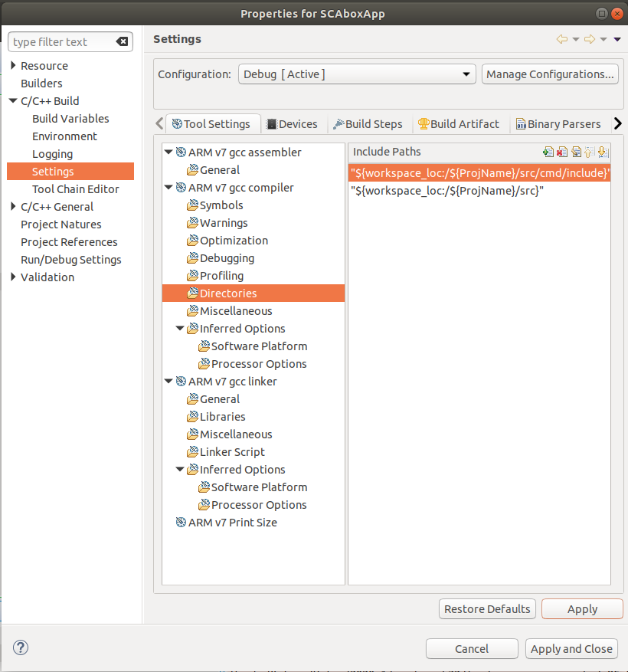
Task: Move selected include path up
Action: [x=589, y=152]
